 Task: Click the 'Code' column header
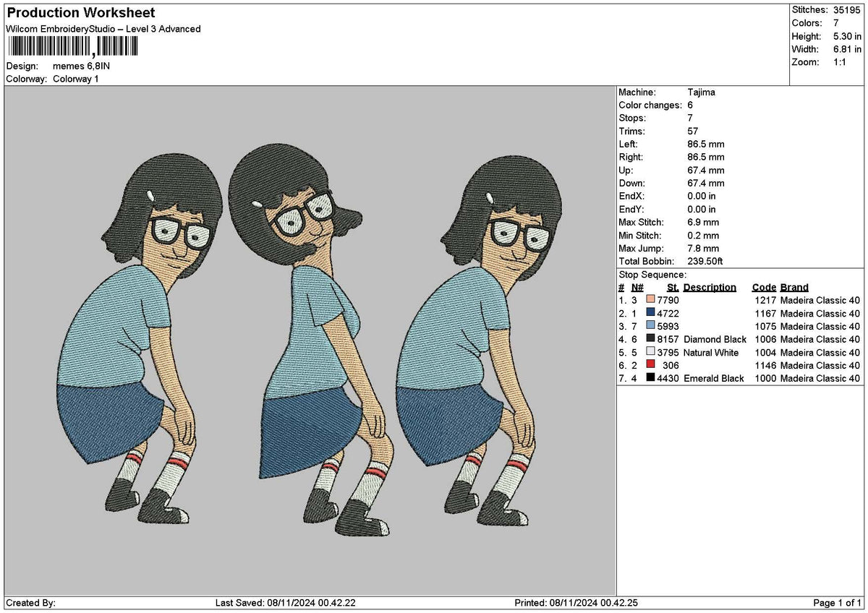[x=764, y=287]
